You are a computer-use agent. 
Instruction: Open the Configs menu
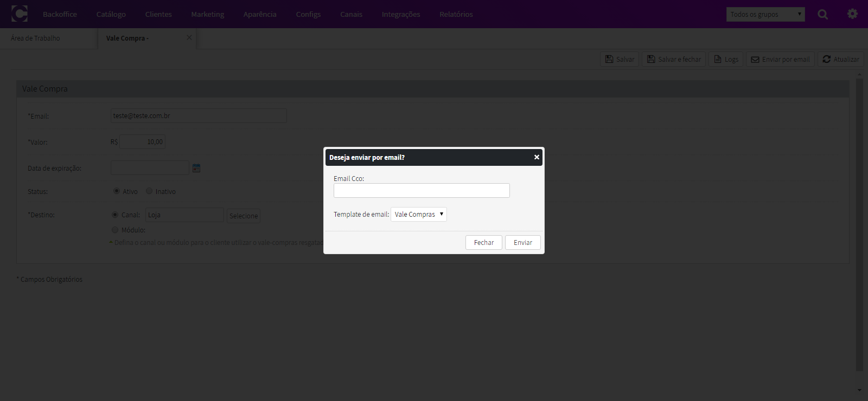tap(308, 14)
